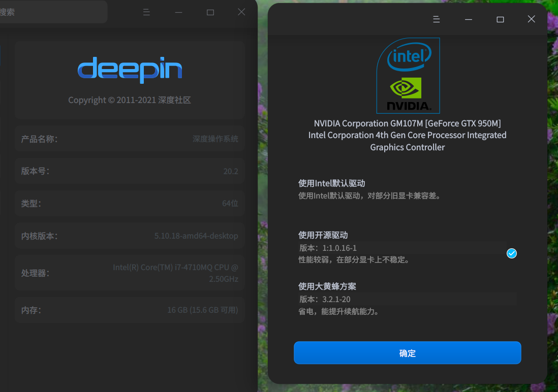Click the 处理器 row with i7-4710MQ

pyautogui.click(x=130, y=273)
